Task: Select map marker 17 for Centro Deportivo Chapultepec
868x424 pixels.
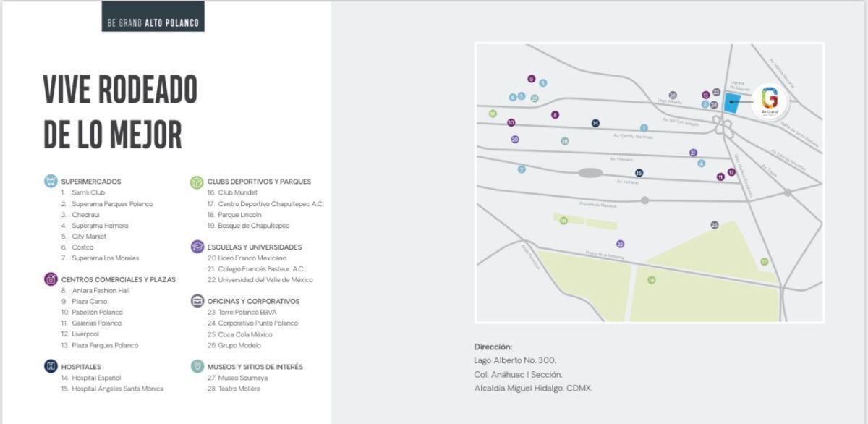Action: click(764, 262)
